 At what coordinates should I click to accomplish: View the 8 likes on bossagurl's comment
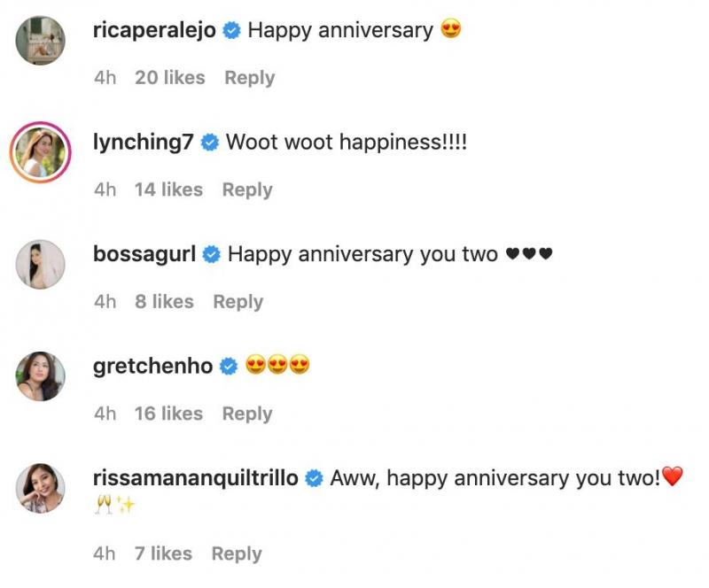[x=164, y=302]
